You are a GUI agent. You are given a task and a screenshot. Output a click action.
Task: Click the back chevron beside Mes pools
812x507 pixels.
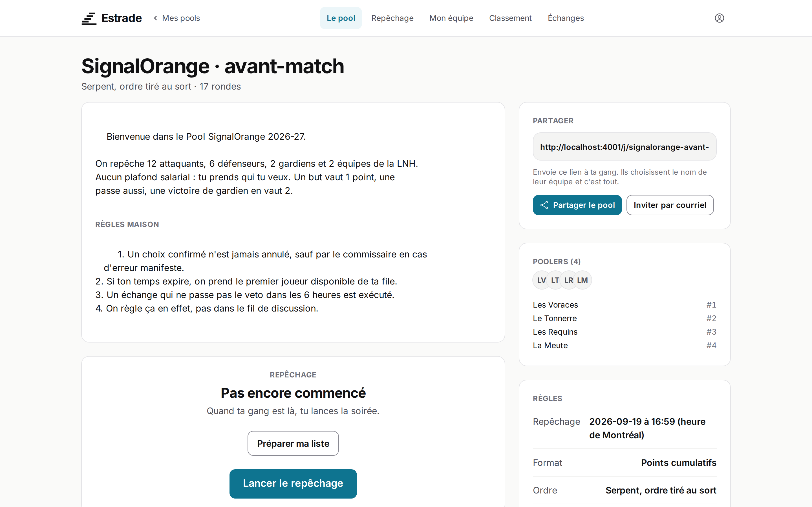pos(155,18)
